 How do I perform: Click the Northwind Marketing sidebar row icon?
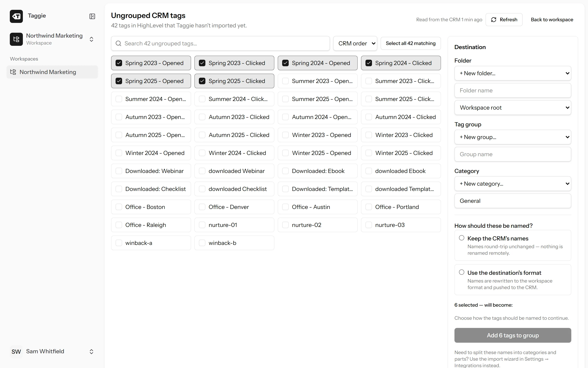coord(13,72)
